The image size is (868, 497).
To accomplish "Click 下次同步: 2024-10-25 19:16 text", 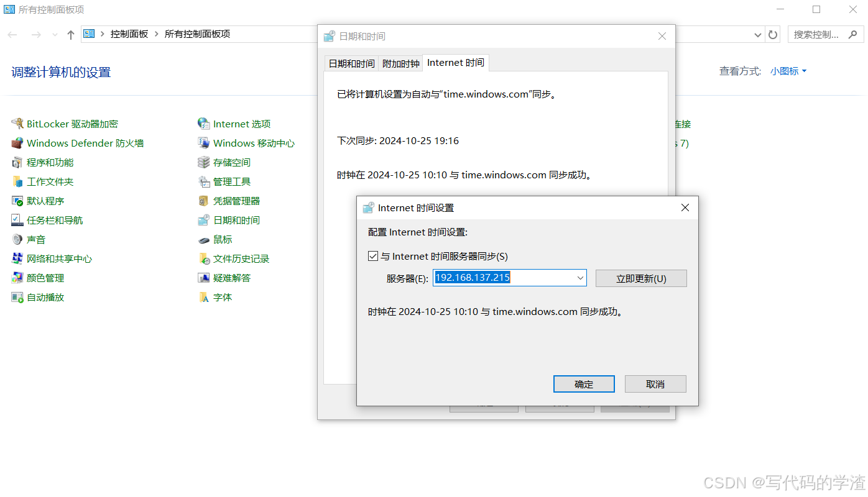I will point(398,141).
